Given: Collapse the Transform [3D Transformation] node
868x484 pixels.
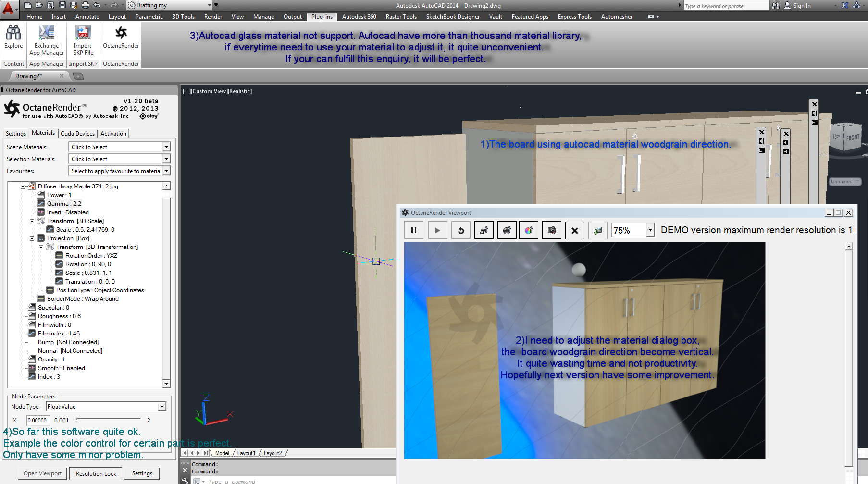Looking at the screenshot, I should [x=41, y=247].
